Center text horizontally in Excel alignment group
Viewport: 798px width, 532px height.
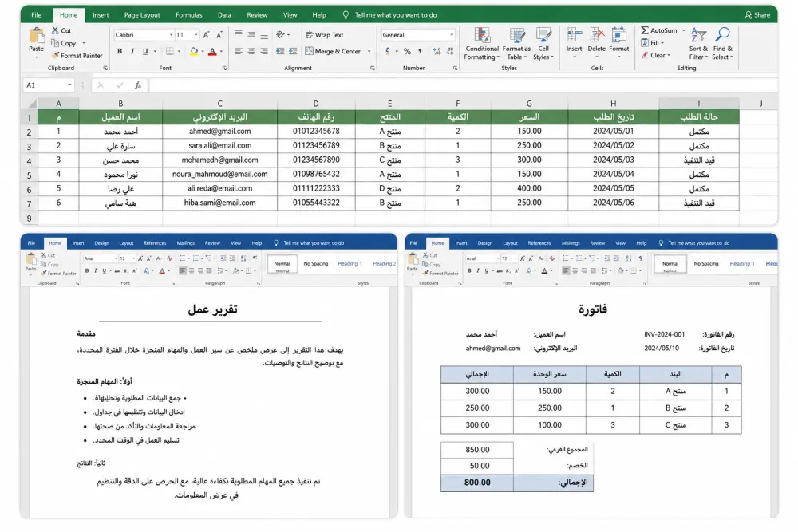click(251, 51)
